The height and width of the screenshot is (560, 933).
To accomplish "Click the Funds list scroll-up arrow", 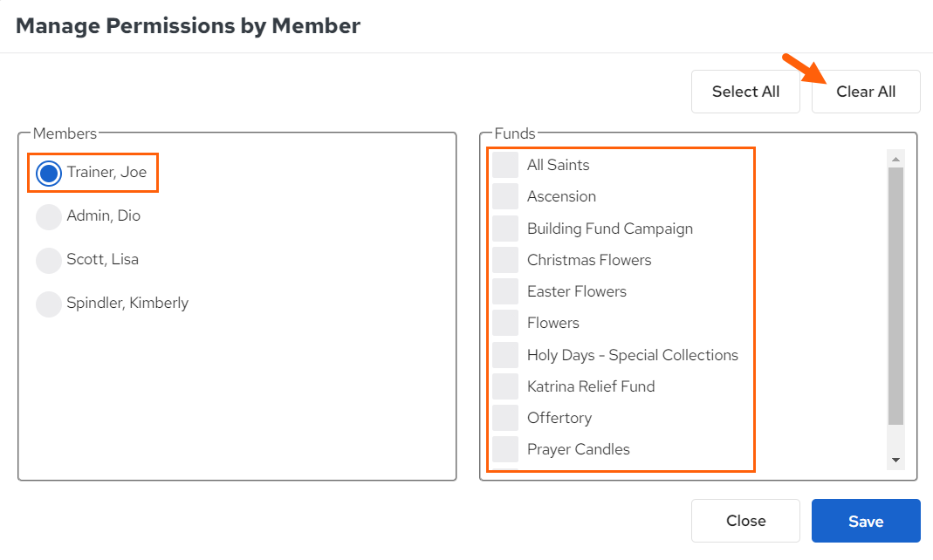I will [895, 159].
